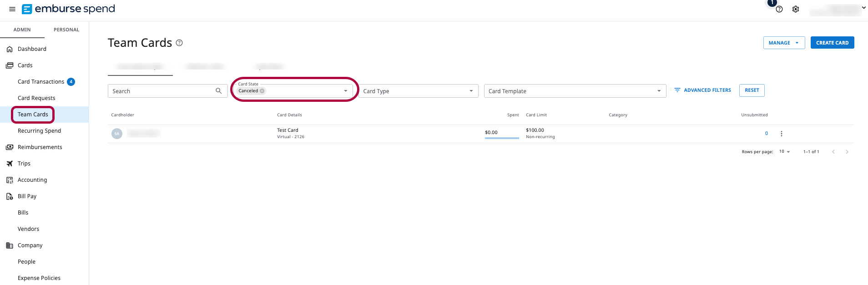The width and height of the screenshot is (868, 285).
Task: Select the Admin tab
Action: [22, 30]
